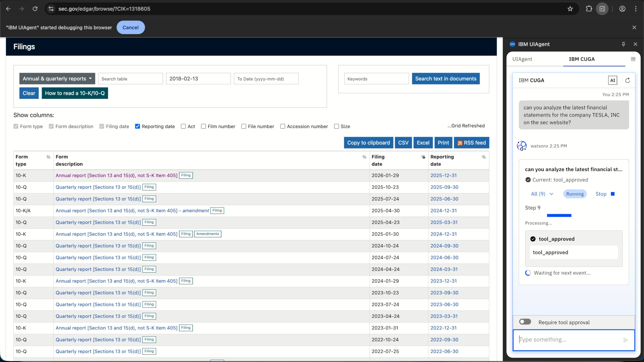Click the Form type column checkbox
Screen dimensions: 644x362
click(x=16, y=126)
